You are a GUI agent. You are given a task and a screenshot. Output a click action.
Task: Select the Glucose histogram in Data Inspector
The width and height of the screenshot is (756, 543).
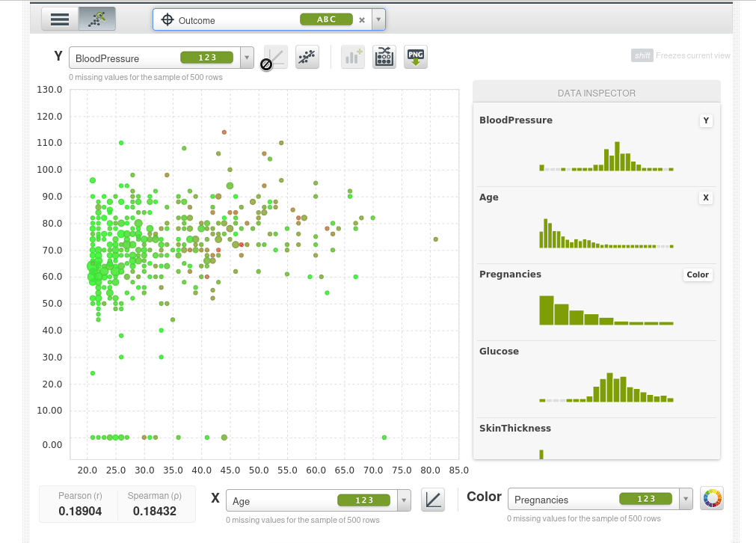[606, 387]
